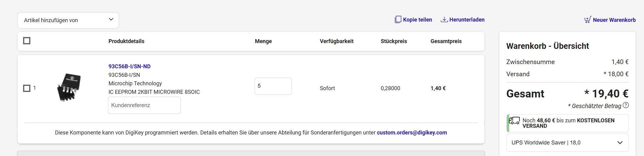
Task: Click the Kundenreferenz input field
Action: [x=144, y=105]
